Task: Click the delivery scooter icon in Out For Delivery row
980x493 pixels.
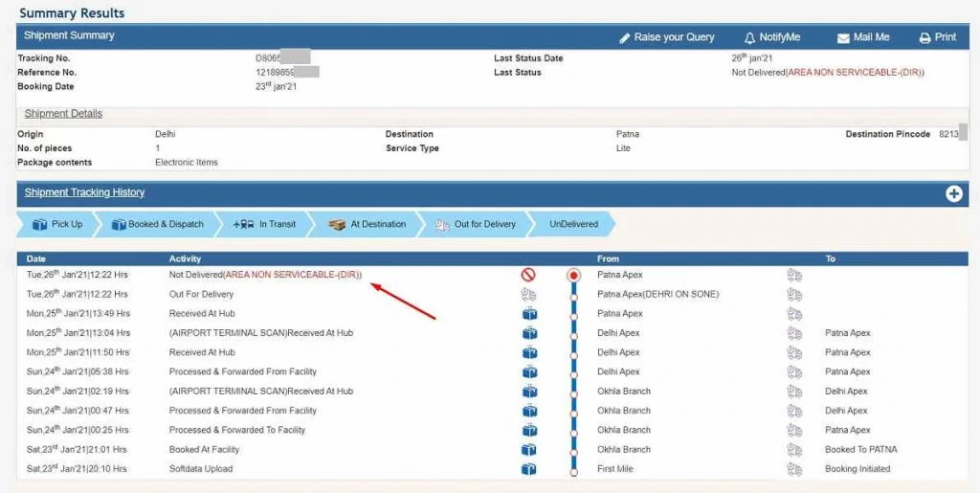Action: click(x=528, y=294)
